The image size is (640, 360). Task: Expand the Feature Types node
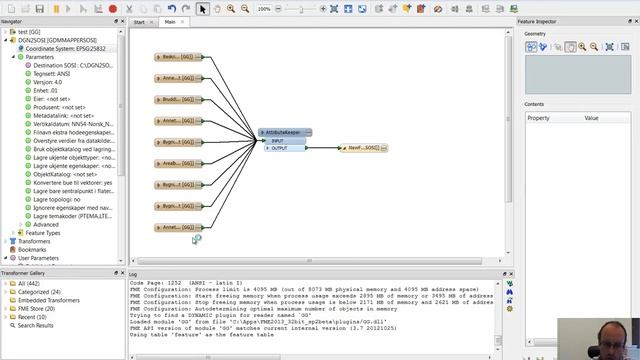pos(13,233)
